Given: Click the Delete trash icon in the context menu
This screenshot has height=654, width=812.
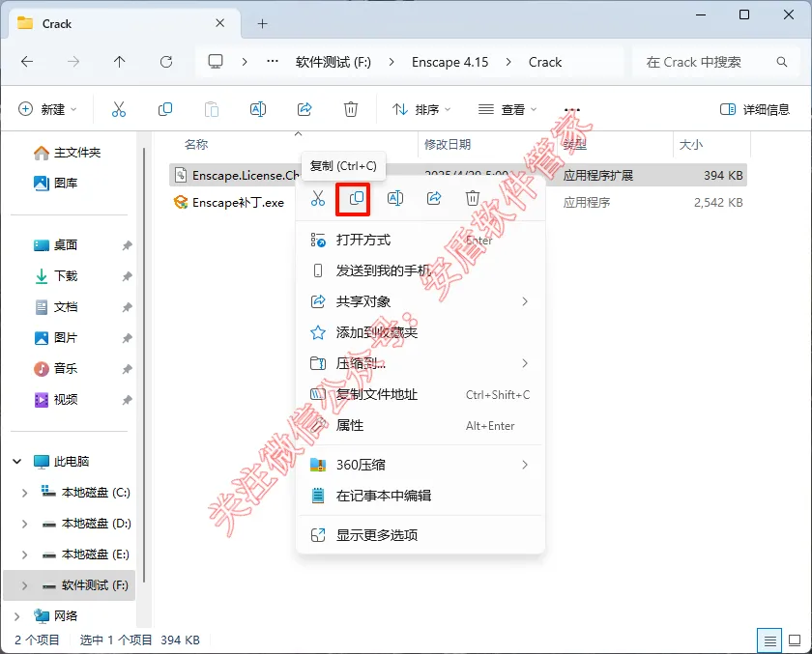Looking at the screenshot, I should pos(473,198).
